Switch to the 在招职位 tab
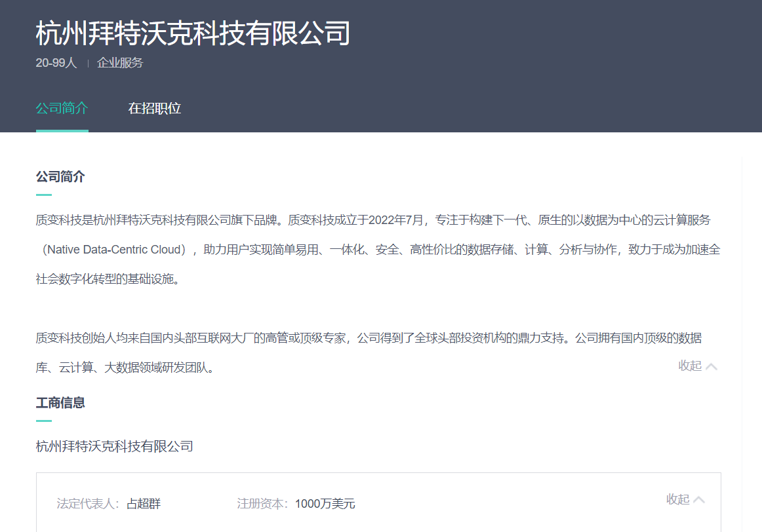Screen dimensions: 762x532 tap(155, 108)
